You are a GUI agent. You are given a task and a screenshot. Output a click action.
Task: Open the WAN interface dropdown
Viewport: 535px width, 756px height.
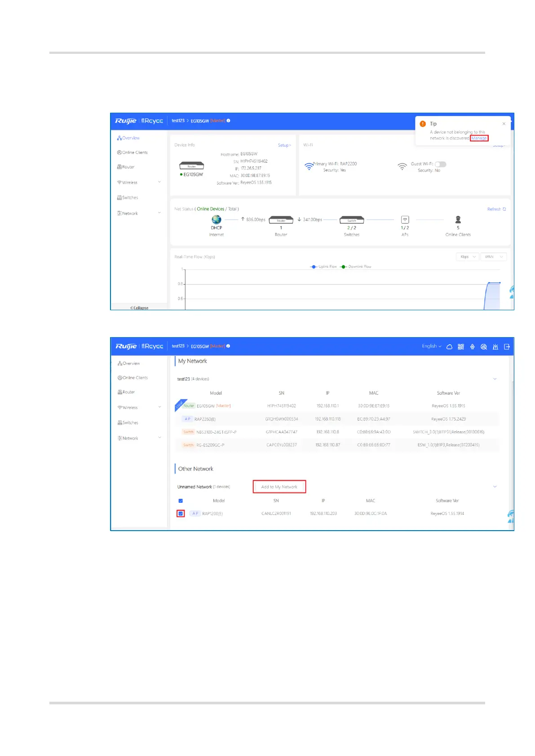(x=494, y=257)
